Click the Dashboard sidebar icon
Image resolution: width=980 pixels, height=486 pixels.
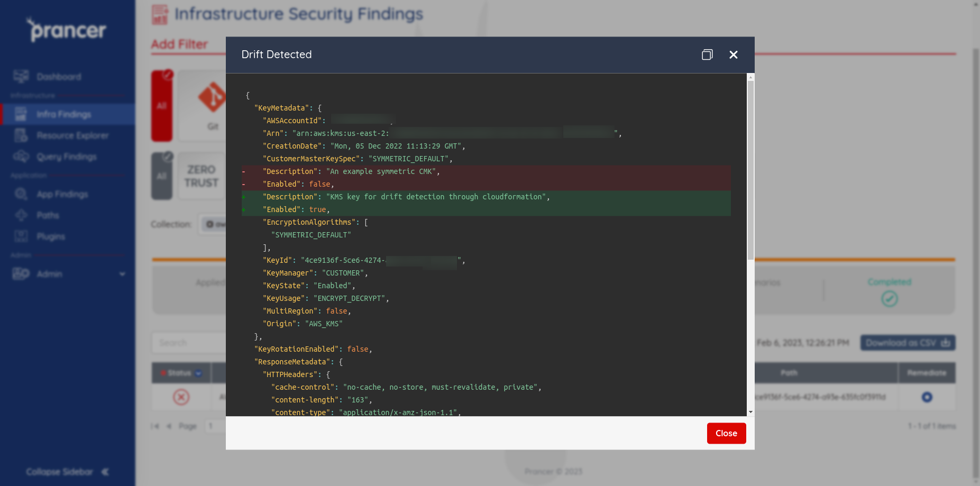[x=21, y=76]
